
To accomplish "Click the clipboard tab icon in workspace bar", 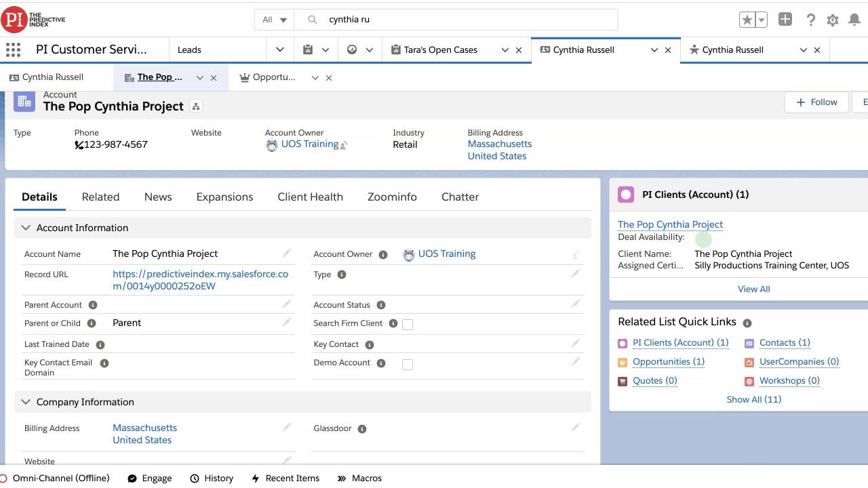I will point(308,49).
